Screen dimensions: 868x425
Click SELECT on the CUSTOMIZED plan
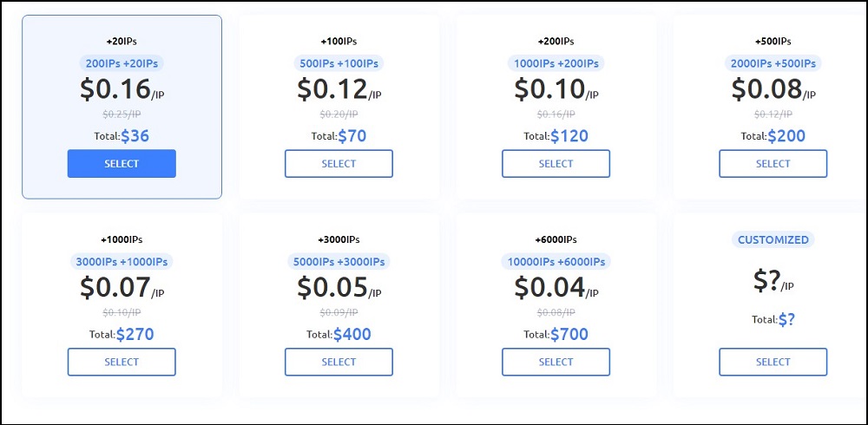773,362
